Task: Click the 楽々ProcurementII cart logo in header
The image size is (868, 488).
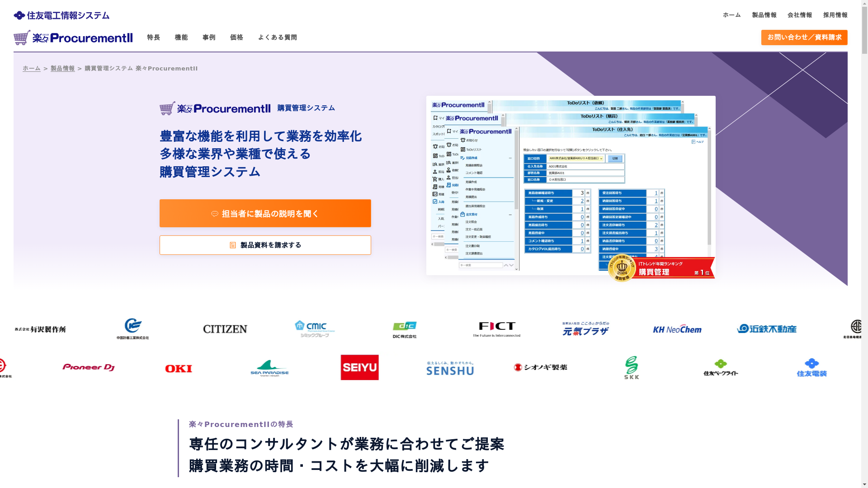Action: [73, 38]
